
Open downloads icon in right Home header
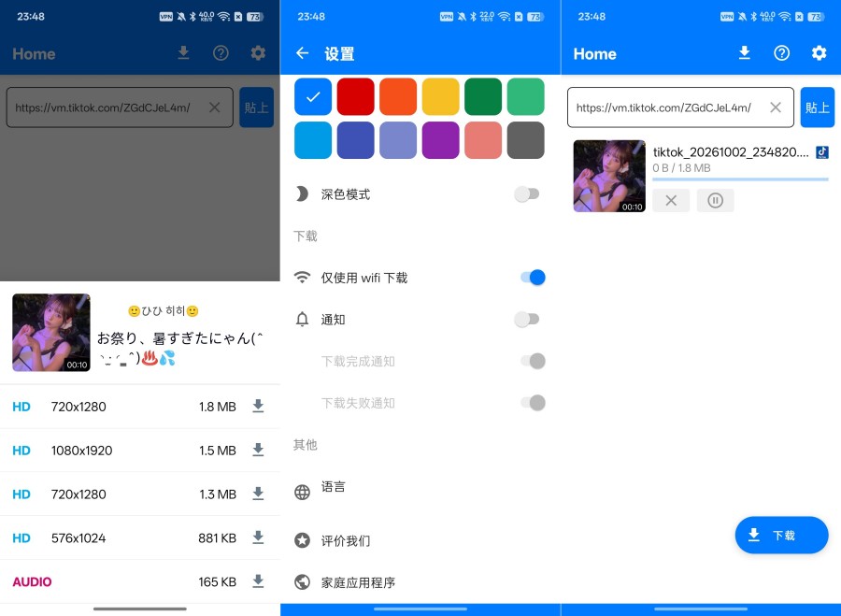click(x=744, y=53)
